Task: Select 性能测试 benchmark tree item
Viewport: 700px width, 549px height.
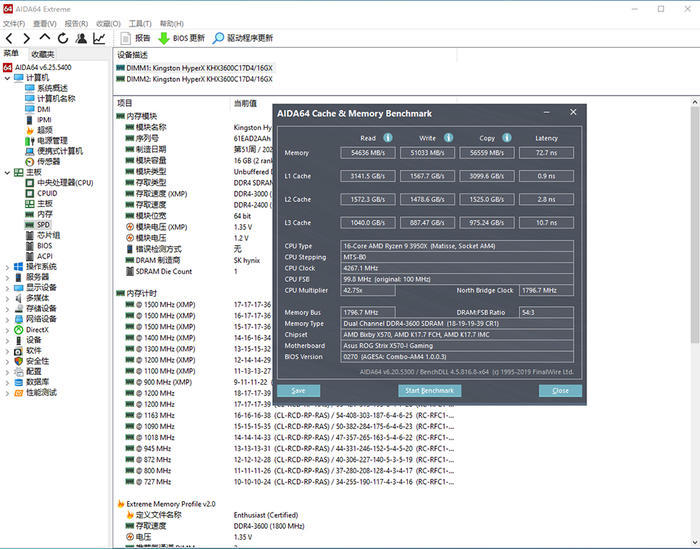Action: [42, 393]
